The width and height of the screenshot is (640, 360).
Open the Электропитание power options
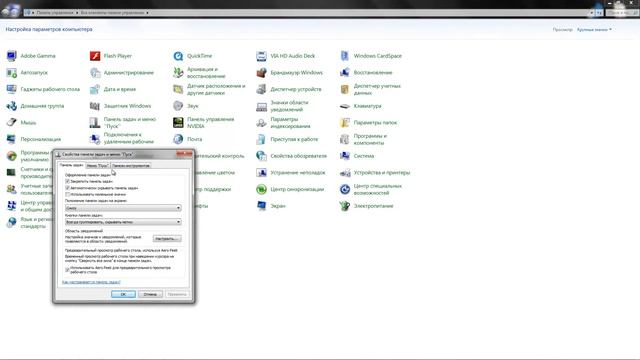click(367, 206)
